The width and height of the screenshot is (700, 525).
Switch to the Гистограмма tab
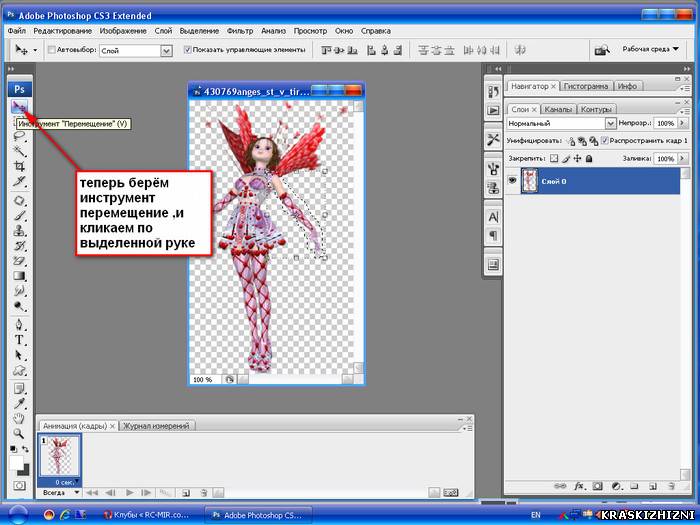[x=586, y=86]
